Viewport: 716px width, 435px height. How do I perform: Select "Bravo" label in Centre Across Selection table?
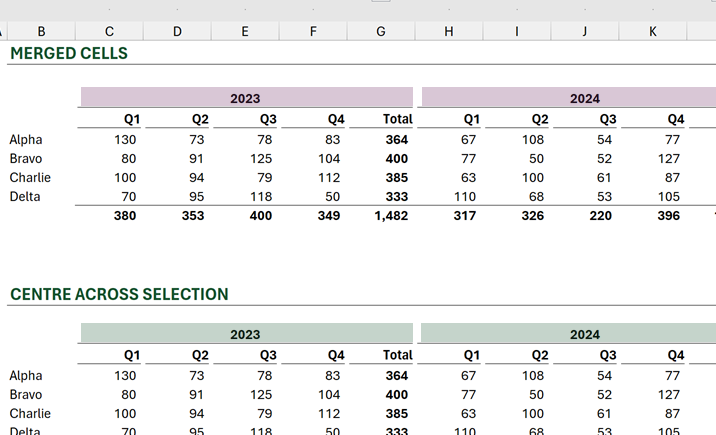point(26,395)
